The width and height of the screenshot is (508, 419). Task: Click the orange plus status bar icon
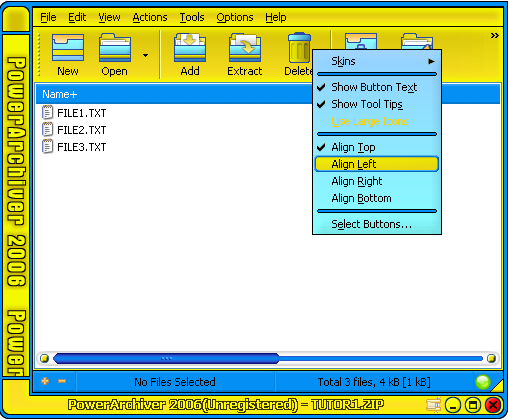(45, 381)
